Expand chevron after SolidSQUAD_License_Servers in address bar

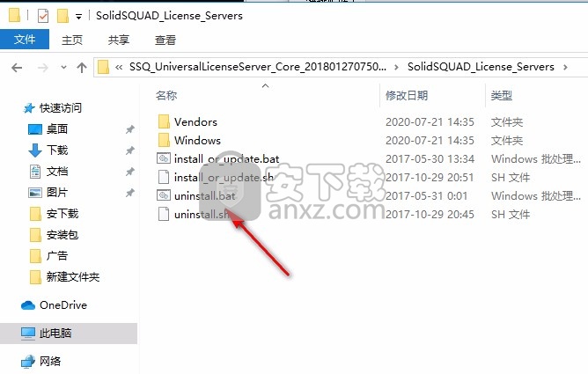click(x=565, y=68)
